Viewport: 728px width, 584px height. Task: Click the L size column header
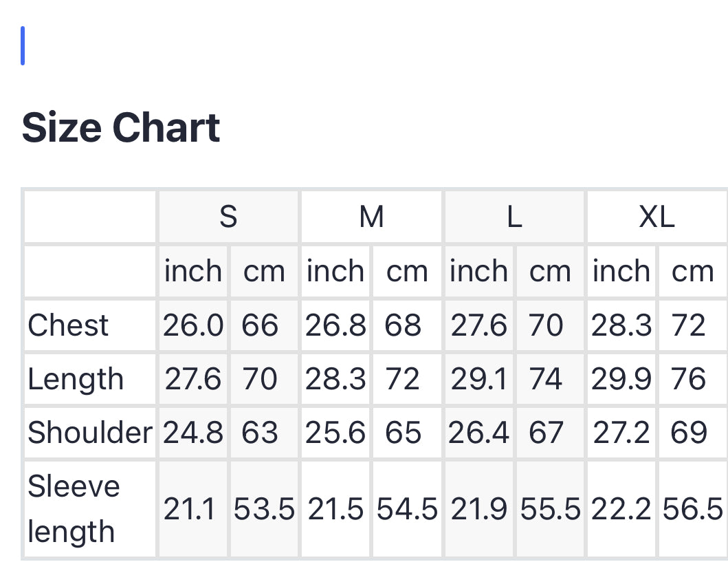(514, 217)
